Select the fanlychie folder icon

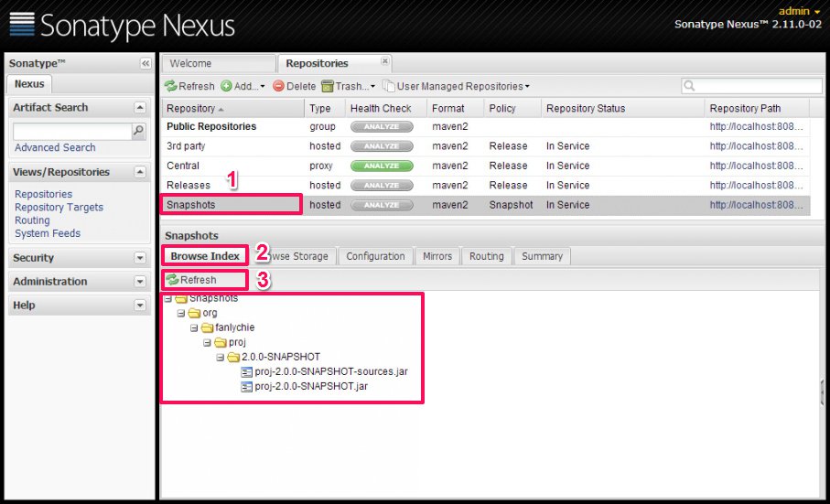207,327
